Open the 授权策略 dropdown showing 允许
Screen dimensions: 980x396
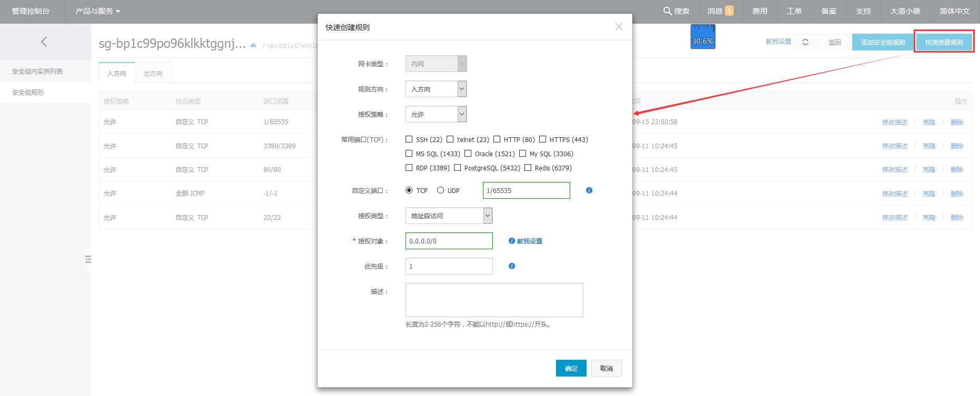tap(436, 114)
